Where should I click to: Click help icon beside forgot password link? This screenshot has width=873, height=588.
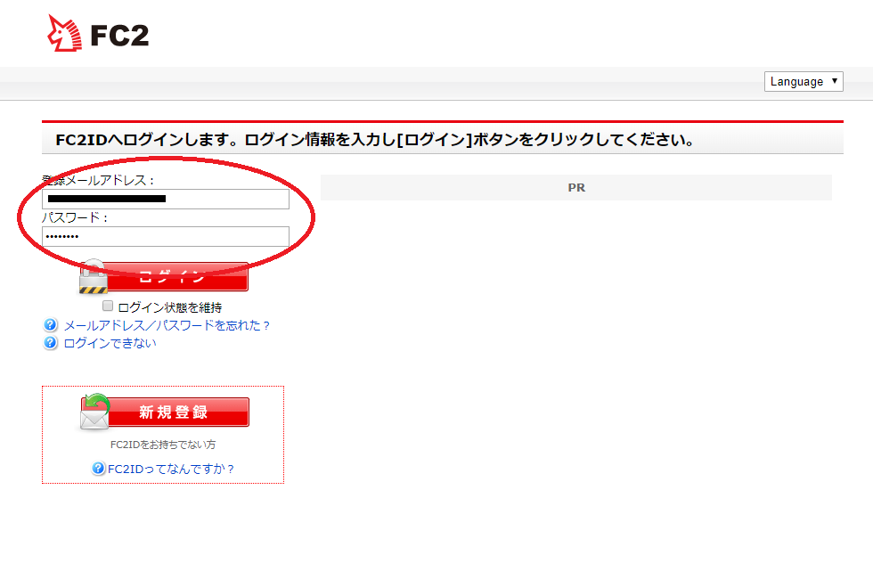(x=50, y=324)
